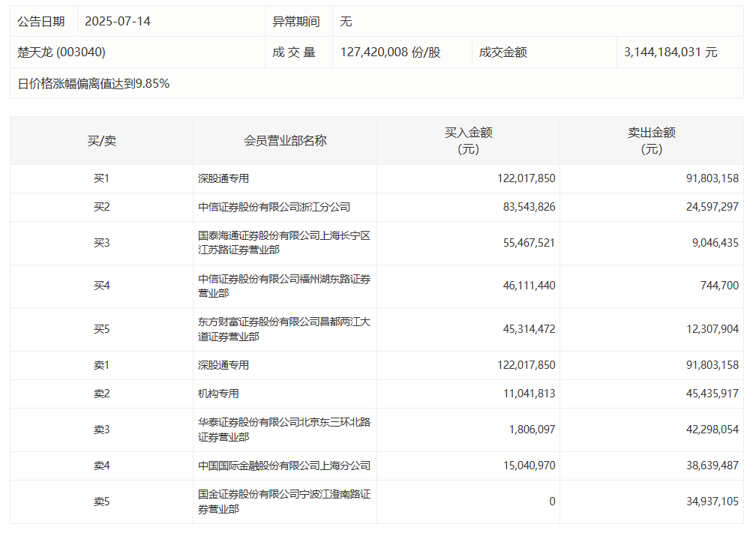This screenshot has height=533, width=756.
Task: Click 深股通专用 in the 买1 row
Action: (223, 178)
